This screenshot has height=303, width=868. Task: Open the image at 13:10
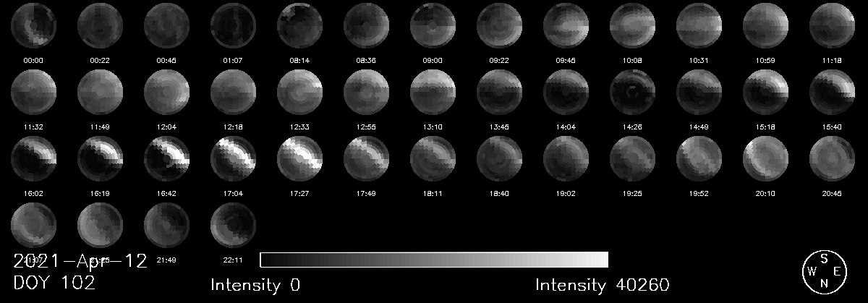[x=433, y=94]
